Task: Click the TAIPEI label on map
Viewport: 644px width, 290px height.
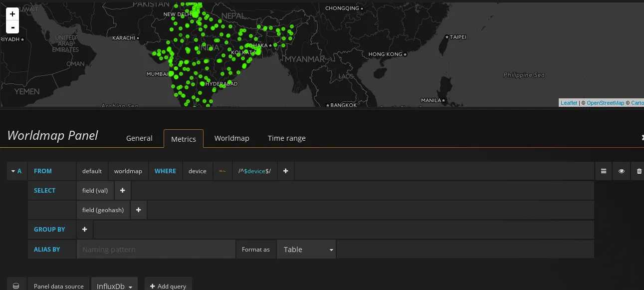Action: coord(457,37)
